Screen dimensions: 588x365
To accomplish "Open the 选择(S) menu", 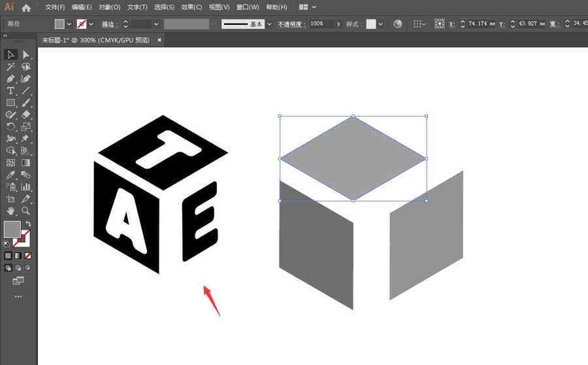I will pyautogui.click(x=164, y=7).
